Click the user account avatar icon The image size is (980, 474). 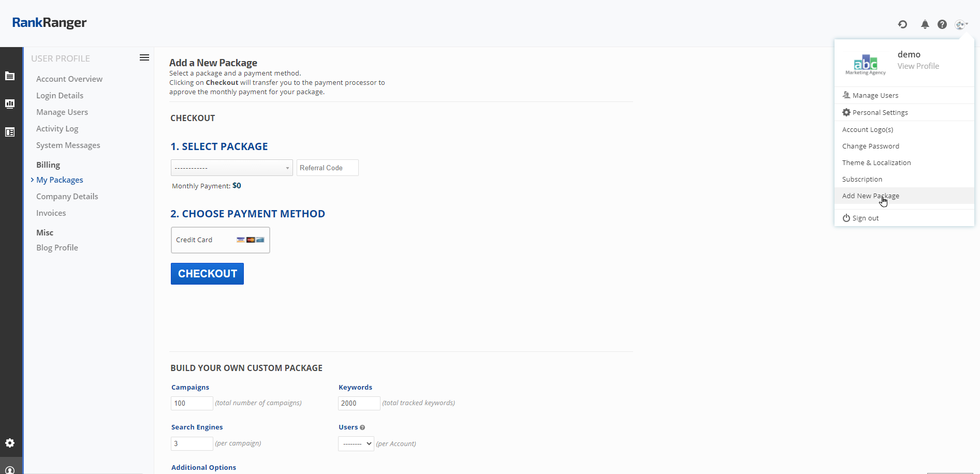coord(961,24)
